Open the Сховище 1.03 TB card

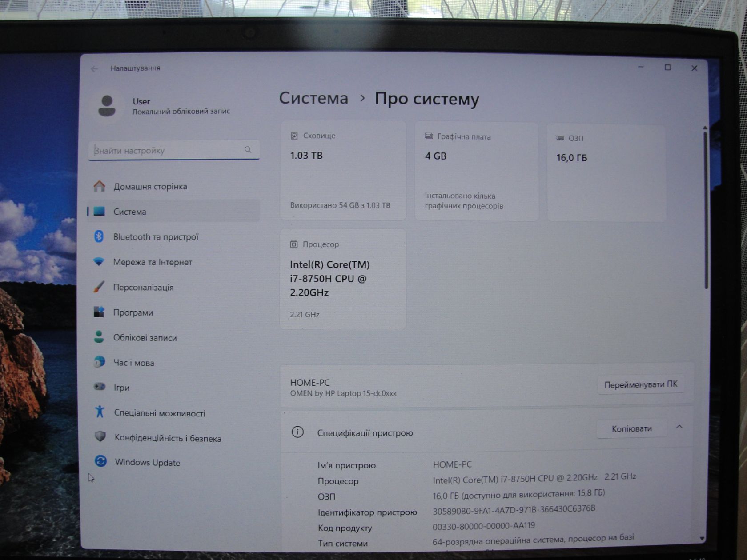pos(343,170)
